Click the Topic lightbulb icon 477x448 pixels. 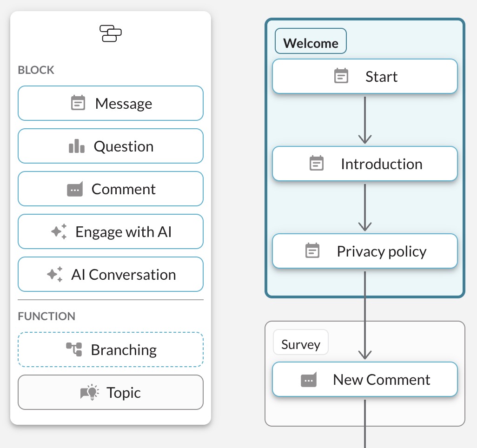pyautogui.click(x=90, y=392)
